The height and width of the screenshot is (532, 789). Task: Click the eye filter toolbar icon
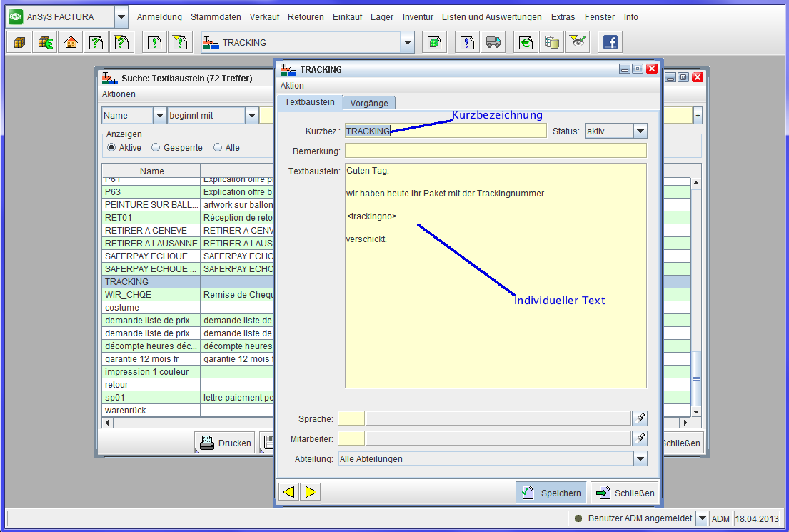pos(577,43)
